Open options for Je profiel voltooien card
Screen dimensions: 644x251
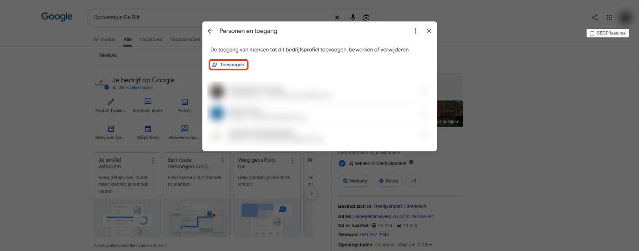[x=153, y=160]
